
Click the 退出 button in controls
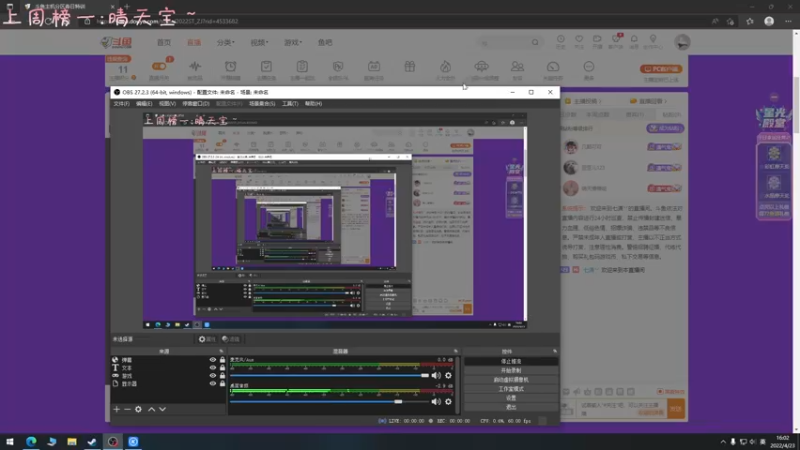(x=511, y=407)
